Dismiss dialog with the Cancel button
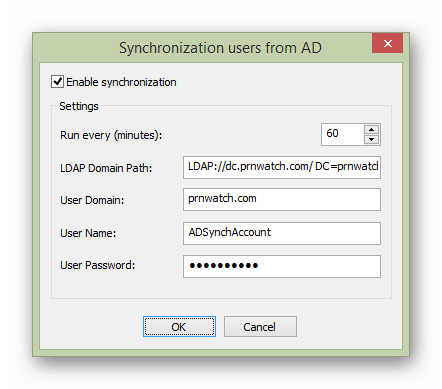Viewport: 442px width, 389px height. pos(260,327)
